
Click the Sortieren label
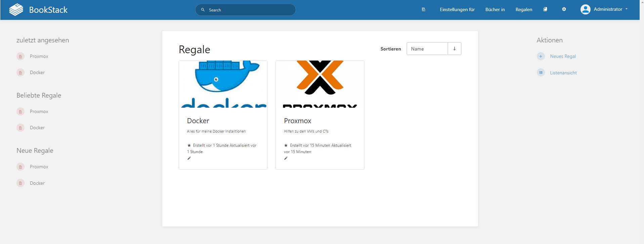(391, 49)
